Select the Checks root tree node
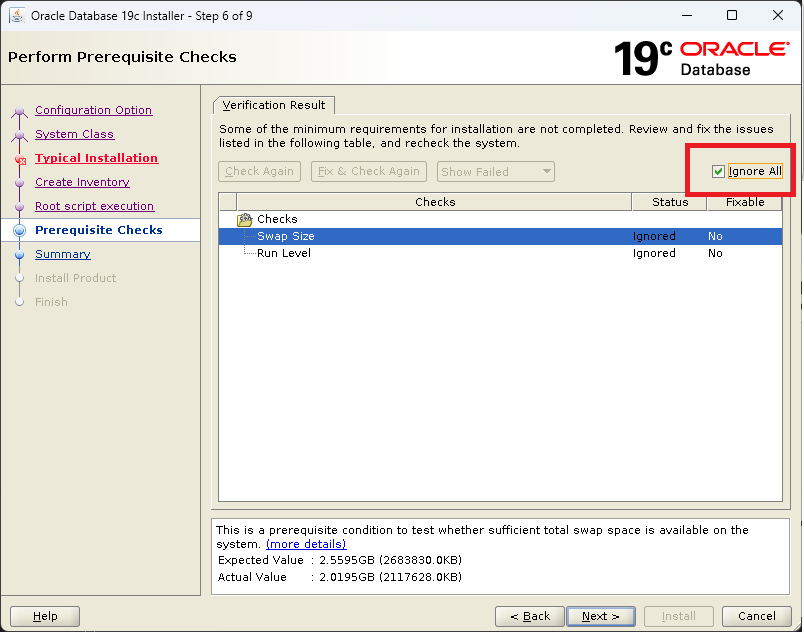The width and height of the screenshot is (804, 632). coord(277,219)
